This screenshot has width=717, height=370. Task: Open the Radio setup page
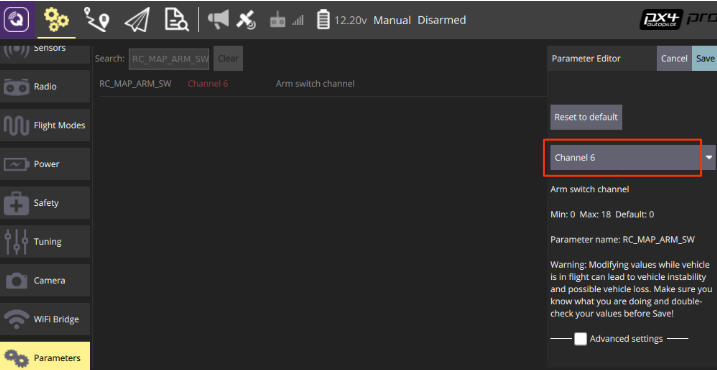tap(45, 86)
